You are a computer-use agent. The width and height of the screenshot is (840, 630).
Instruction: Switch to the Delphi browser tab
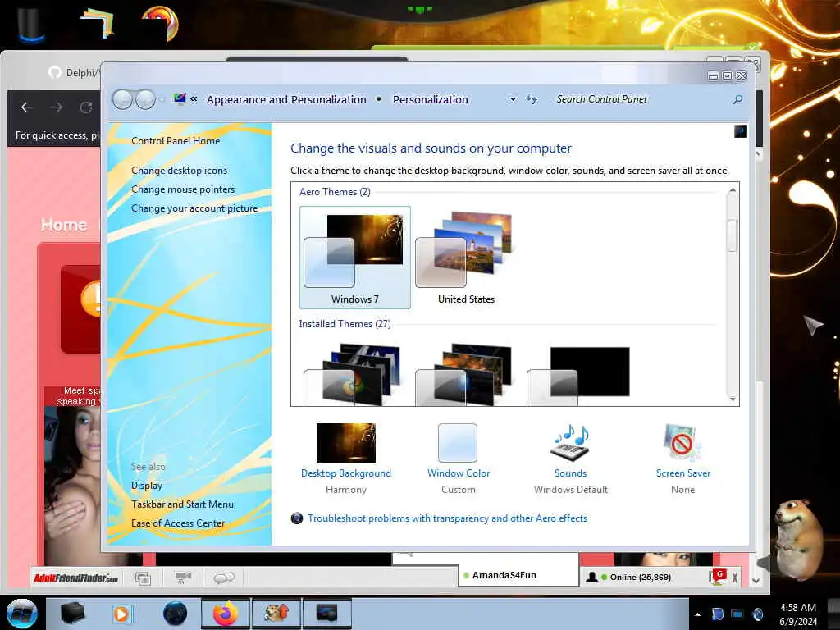(x=72, y=72)
